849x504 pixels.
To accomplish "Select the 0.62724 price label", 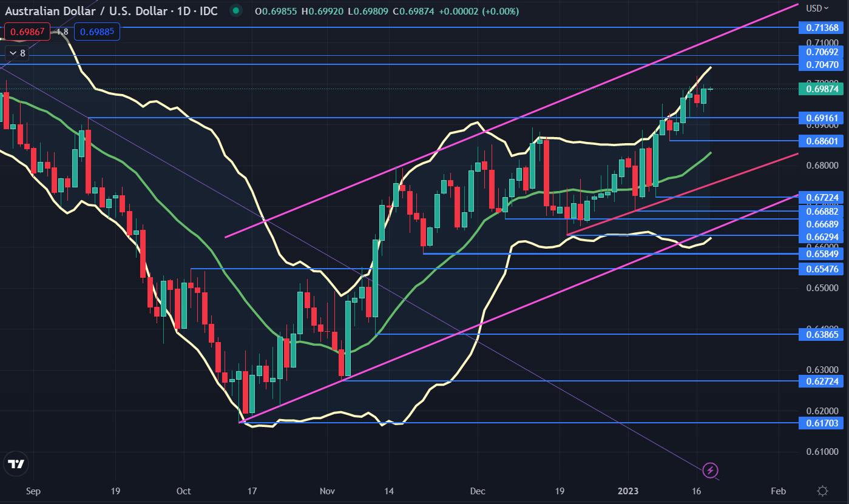I will tap(822, 381).
